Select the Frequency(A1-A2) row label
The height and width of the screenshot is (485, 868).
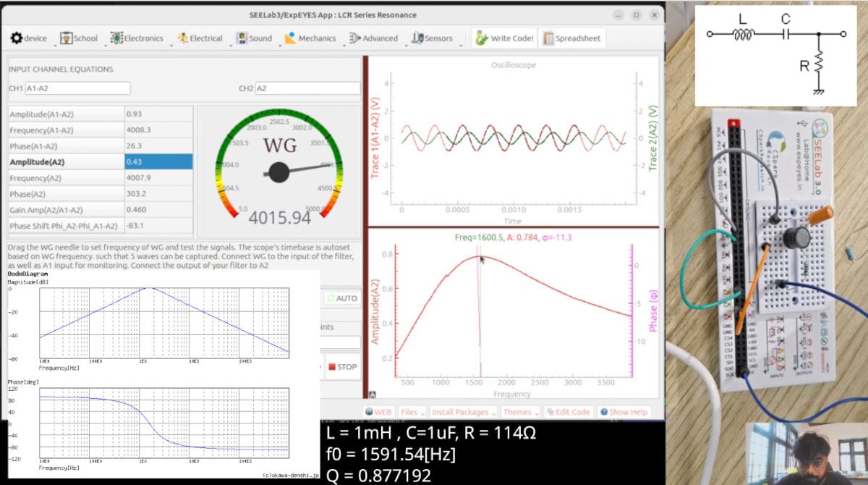(66, 130)
